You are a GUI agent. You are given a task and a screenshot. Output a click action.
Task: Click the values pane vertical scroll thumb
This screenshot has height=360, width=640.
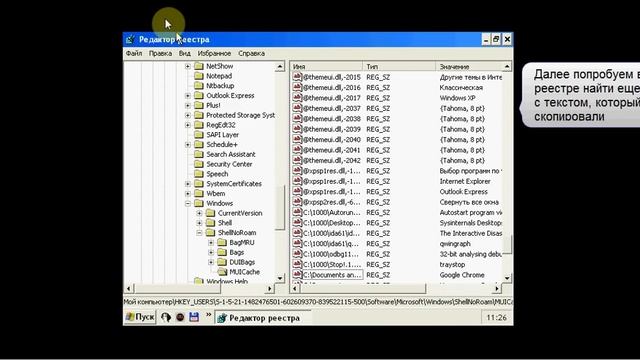click(507, 244)
